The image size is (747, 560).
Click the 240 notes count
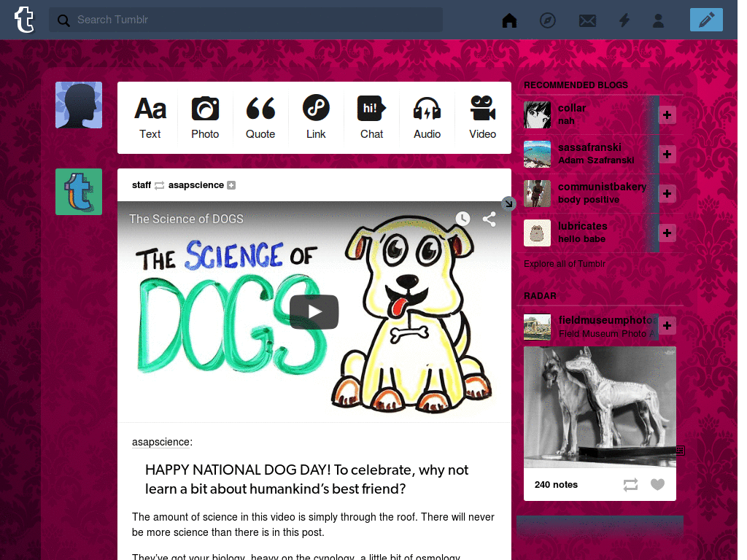click(x=555, y=485)
